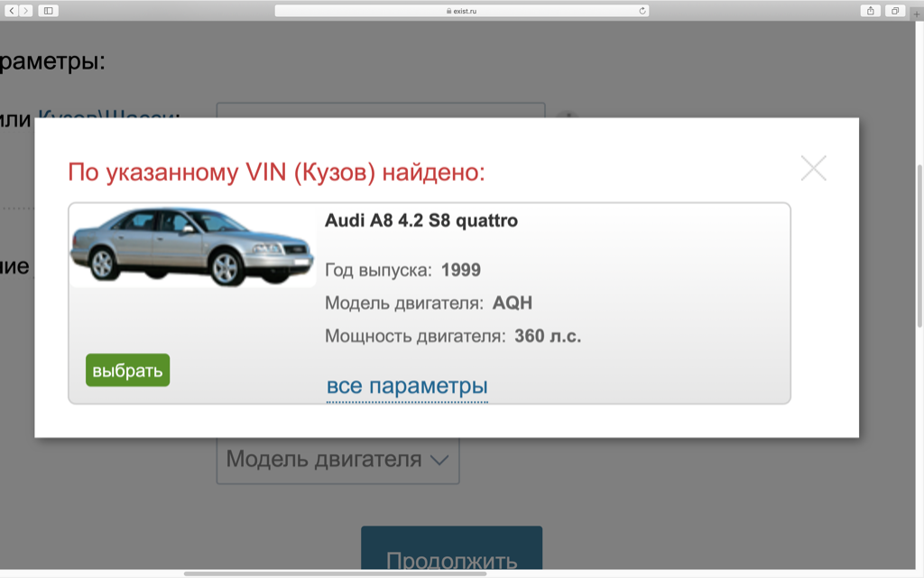Image resolution: width=924 pixels, height=578 pixels.
Task: Show the Safari sidebar
Action: click(48, 10)
